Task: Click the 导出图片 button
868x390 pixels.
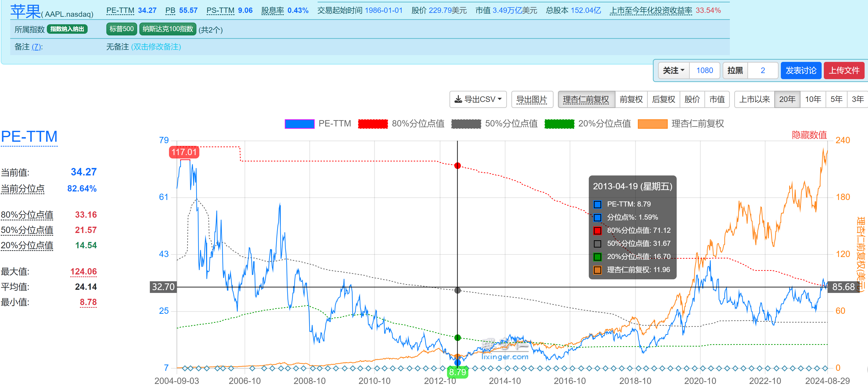Action: click(531, 99)
